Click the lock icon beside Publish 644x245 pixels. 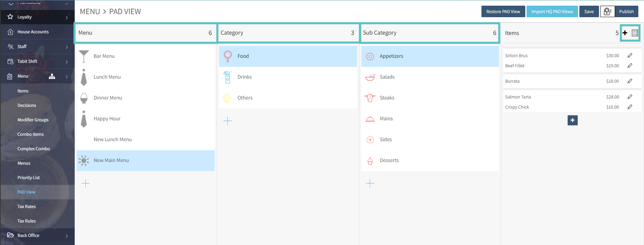click(x=607, y=12)
